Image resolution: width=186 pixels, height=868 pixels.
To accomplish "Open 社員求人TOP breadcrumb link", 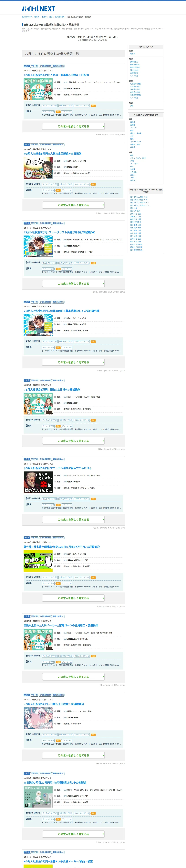I will click(27, 17).
